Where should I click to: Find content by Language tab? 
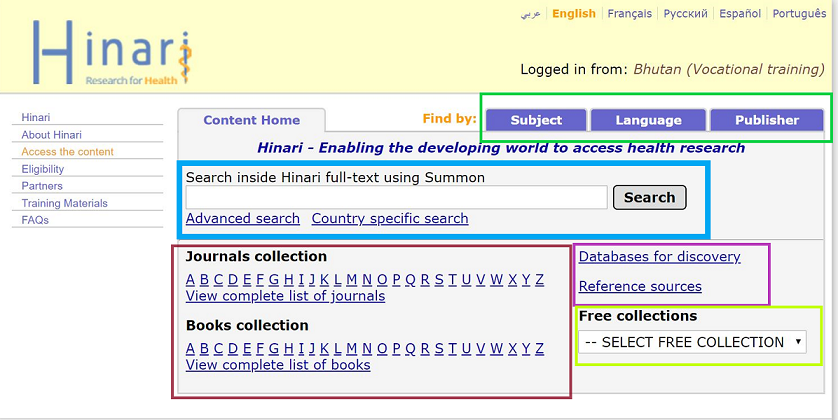[x=648, y=120]
